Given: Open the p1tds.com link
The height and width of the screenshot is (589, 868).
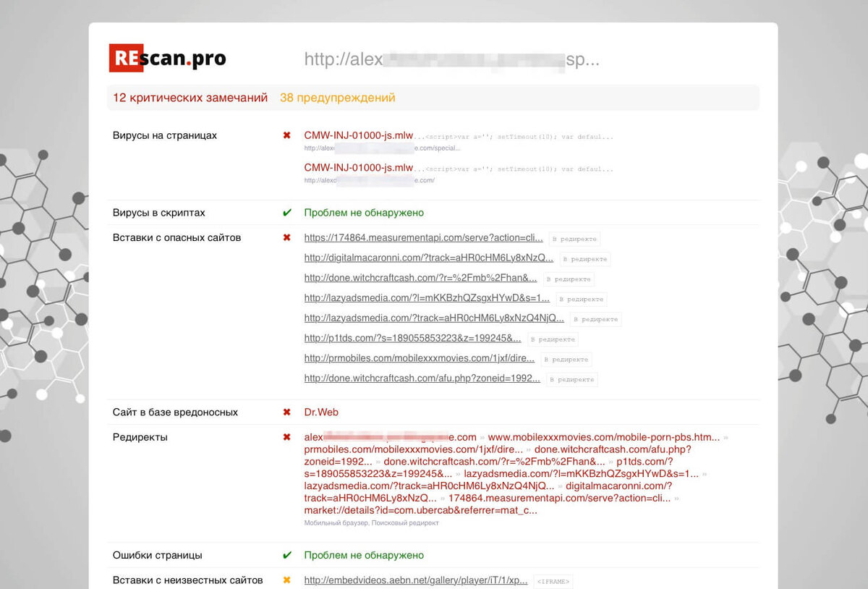Looking at the screenshot, I should click(413, 339).
